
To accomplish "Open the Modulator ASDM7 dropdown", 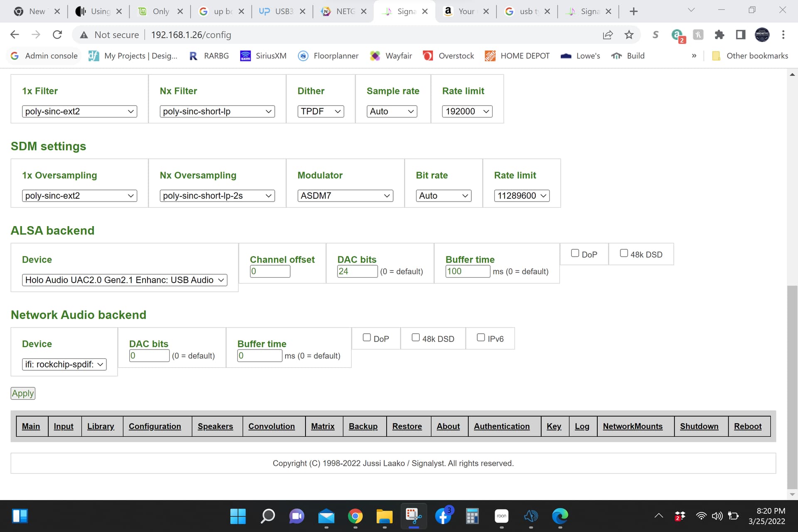I will (345, 196).
